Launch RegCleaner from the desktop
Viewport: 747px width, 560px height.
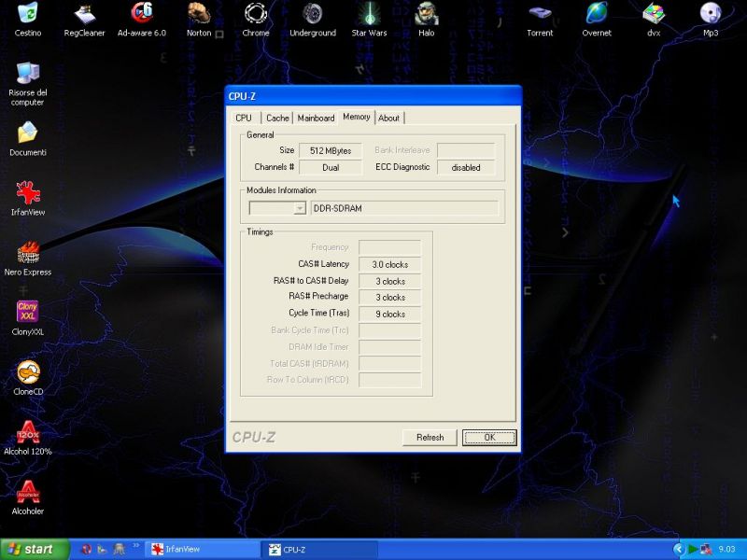(x=84, y=19)
